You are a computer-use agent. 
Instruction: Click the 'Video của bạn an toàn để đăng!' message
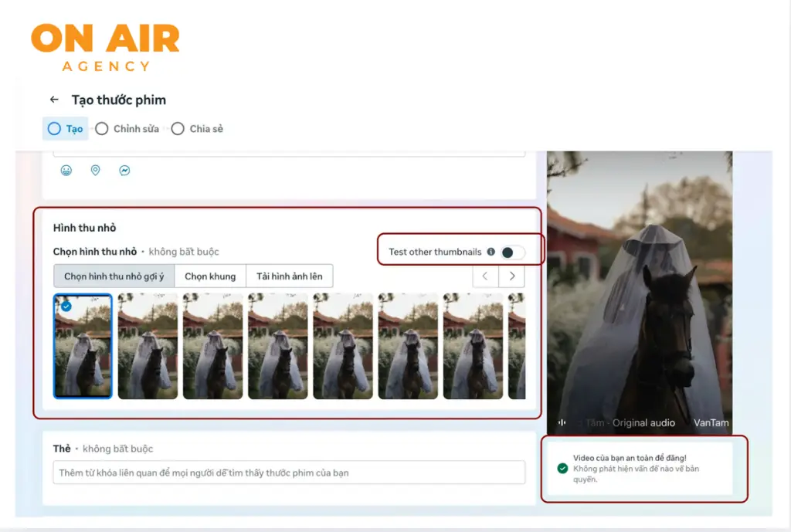tap(630, 458)
